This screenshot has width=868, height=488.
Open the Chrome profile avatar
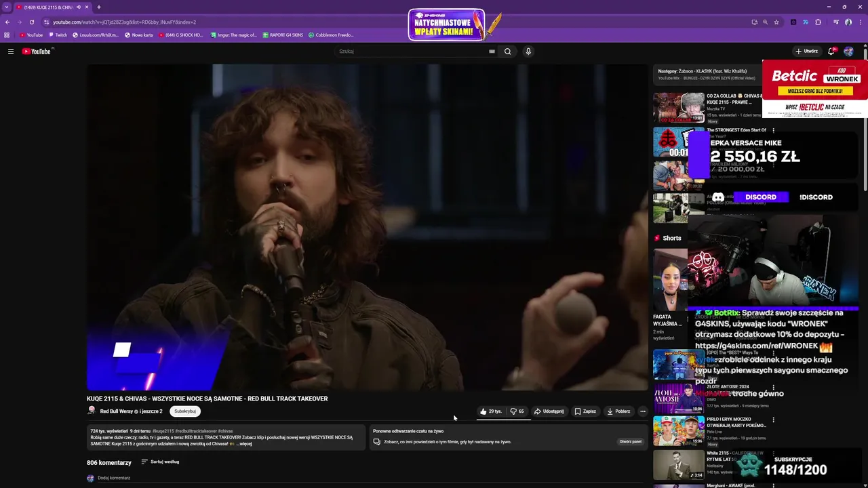[x=848, y=22]
